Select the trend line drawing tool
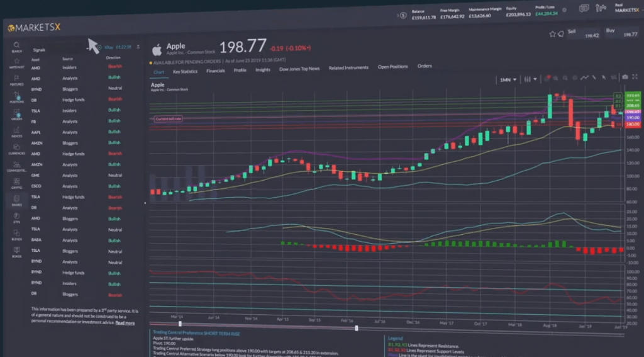Image resolution: width=644 pixels, height=357 pixels. point(594,77)
